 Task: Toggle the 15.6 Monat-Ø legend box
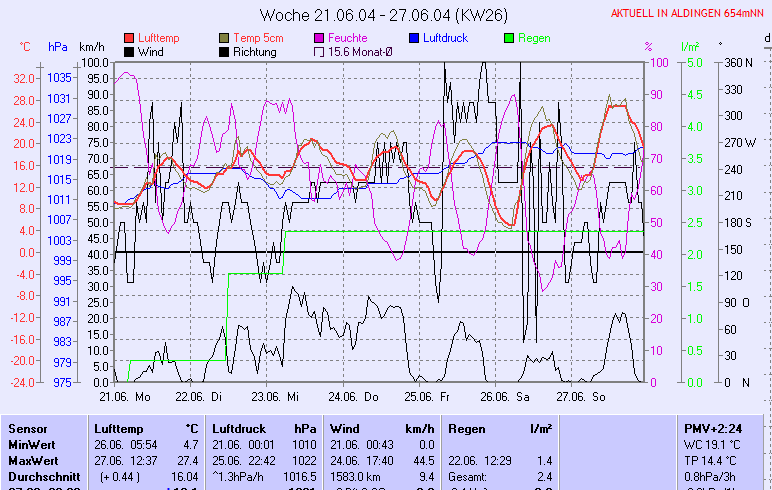pos(320,52)
